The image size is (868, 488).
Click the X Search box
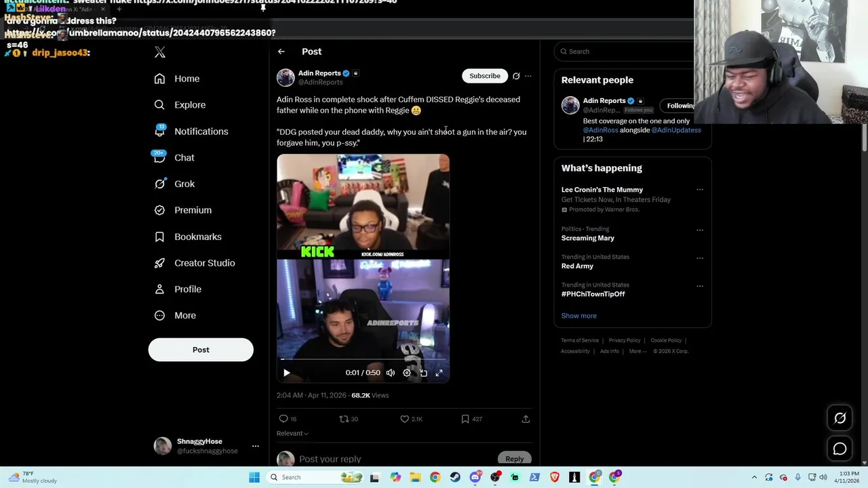click(x=625, y=52)
